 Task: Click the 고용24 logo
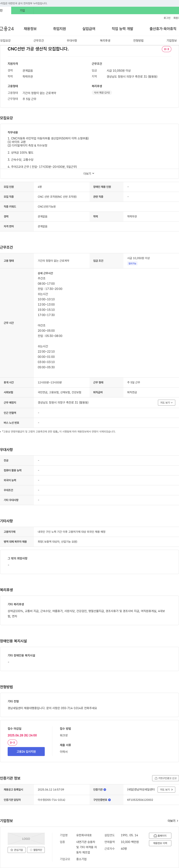pos(7,29)
